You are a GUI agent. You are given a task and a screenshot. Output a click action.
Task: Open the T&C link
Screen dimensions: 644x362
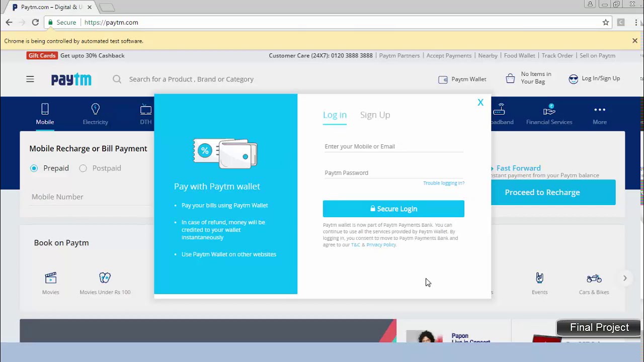coord(355,245)
